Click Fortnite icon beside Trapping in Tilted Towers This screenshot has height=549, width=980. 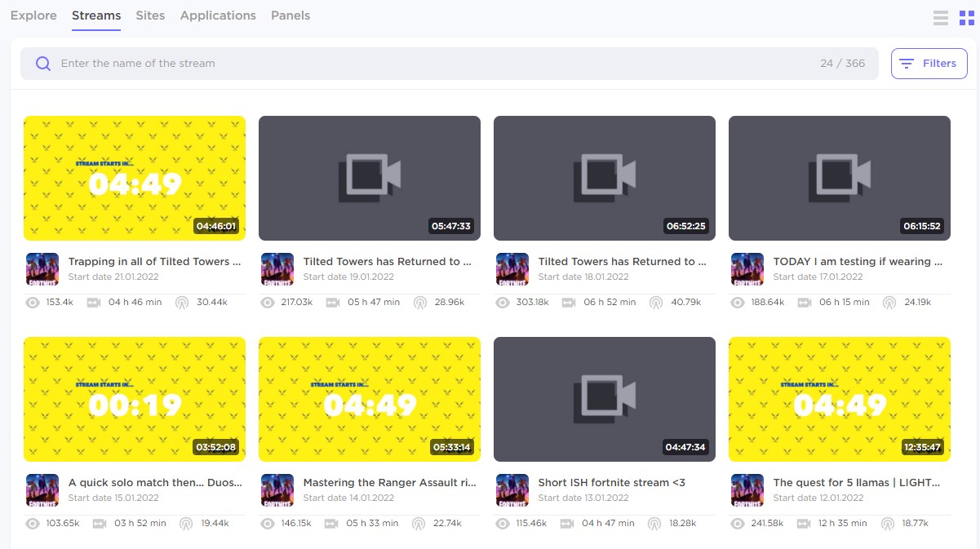tap(42, 269)
